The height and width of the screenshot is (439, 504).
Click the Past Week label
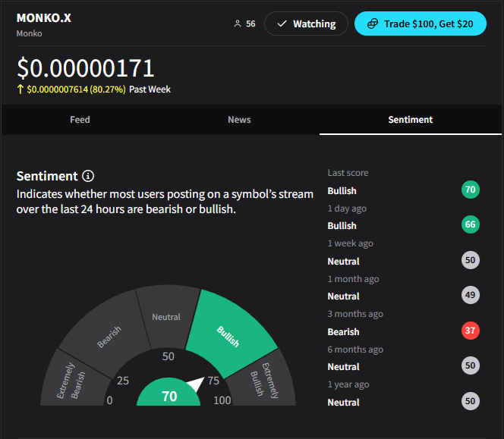150,89
